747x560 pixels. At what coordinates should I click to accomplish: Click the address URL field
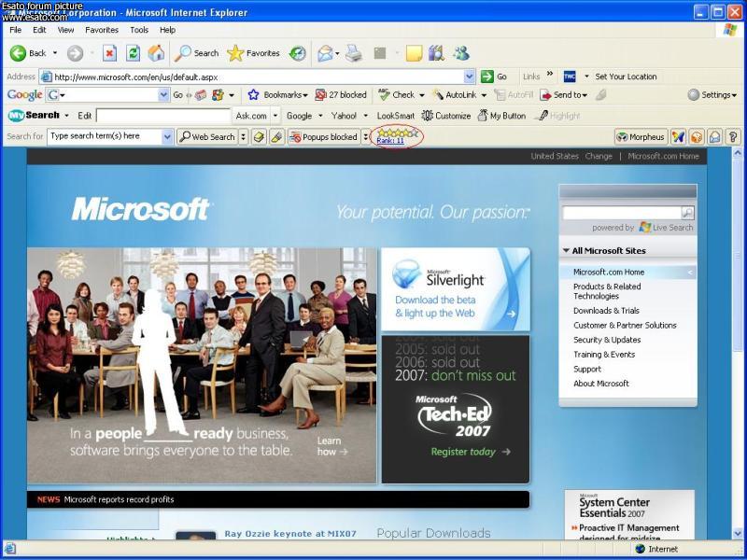tap(258, 77)
